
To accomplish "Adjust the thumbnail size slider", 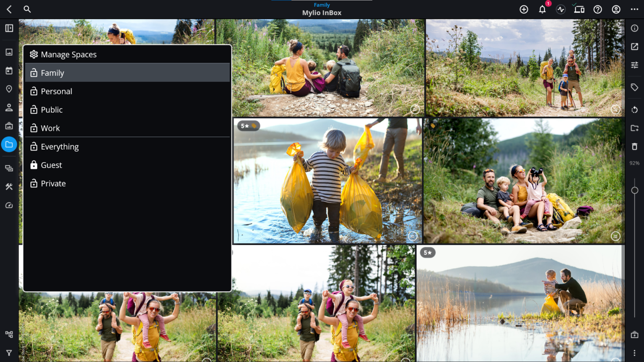I will (x=634, y=190).
